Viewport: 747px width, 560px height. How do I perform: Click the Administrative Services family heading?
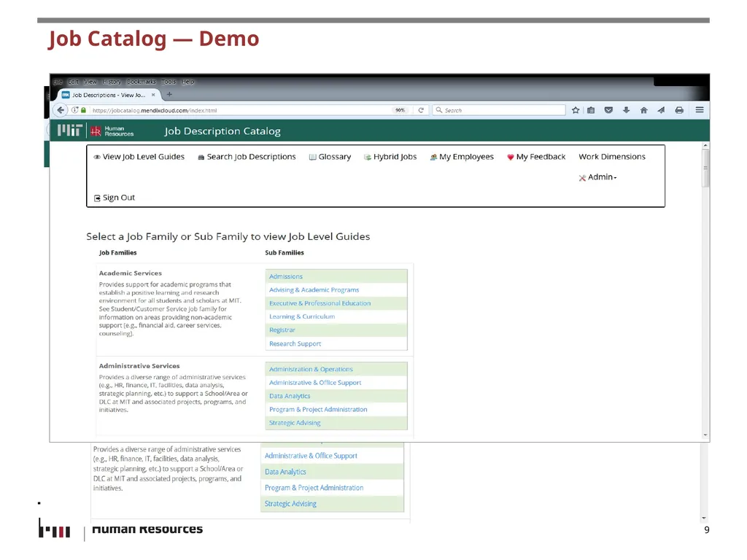(x=139, y=366)
